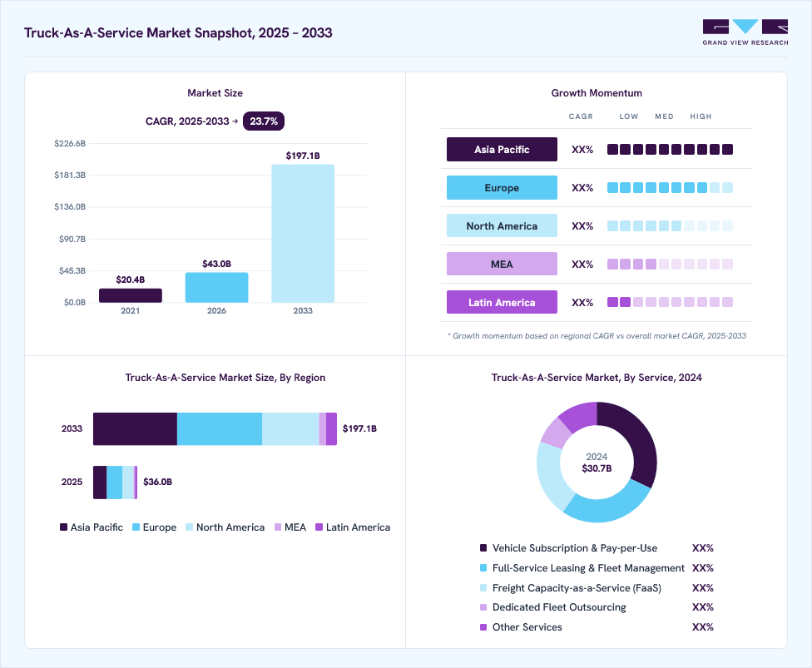Select the MEA region label box
Screen dimensions: 812x668
(x=502, y=264)
